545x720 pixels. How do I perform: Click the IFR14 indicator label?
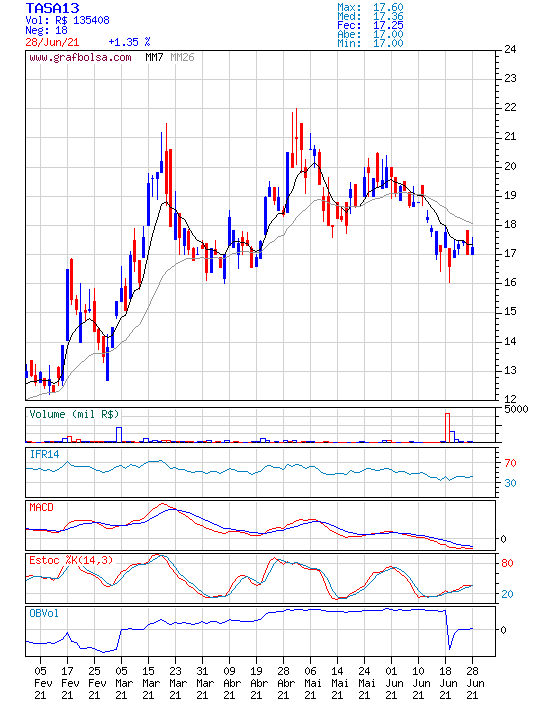(x=45, y=455)
